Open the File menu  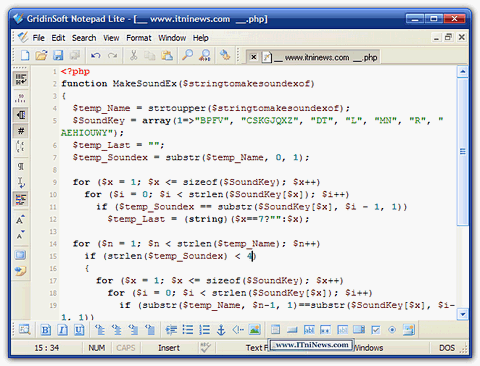click(x=38, y=38)
